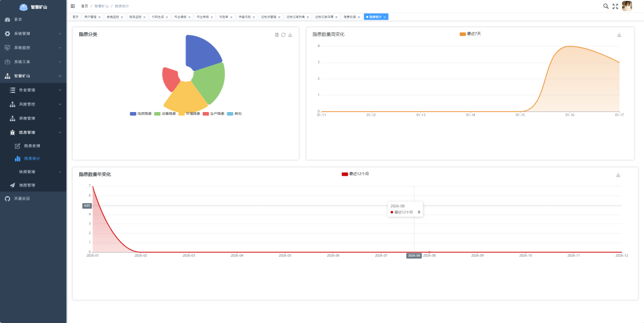Download the 隐患数量年变化 chart image
The image size is (644, 323).
[x=618, y=175]
